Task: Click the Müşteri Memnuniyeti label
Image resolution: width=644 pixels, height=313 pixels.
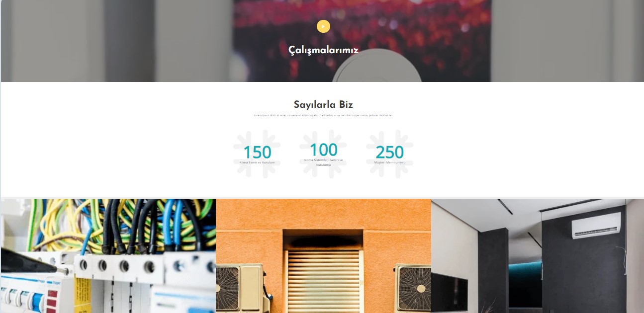Action: pos(390,162)
